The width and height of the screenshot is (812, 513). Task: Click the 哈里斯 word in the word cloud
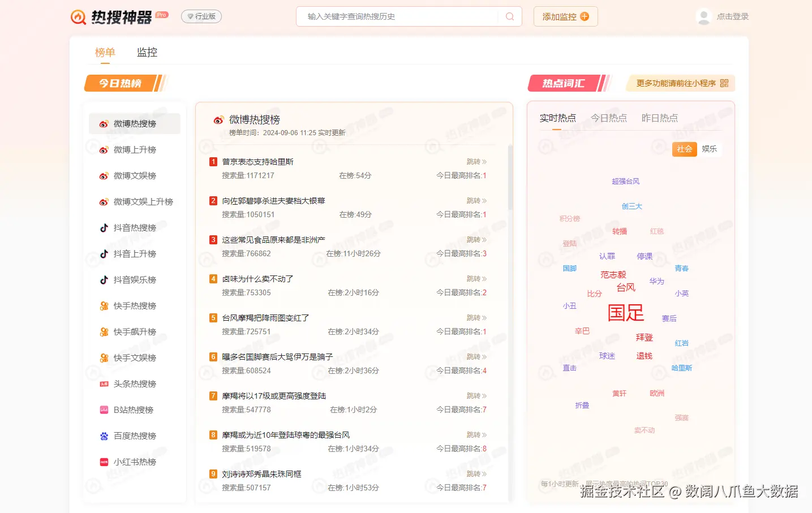(x=682, y=368)
